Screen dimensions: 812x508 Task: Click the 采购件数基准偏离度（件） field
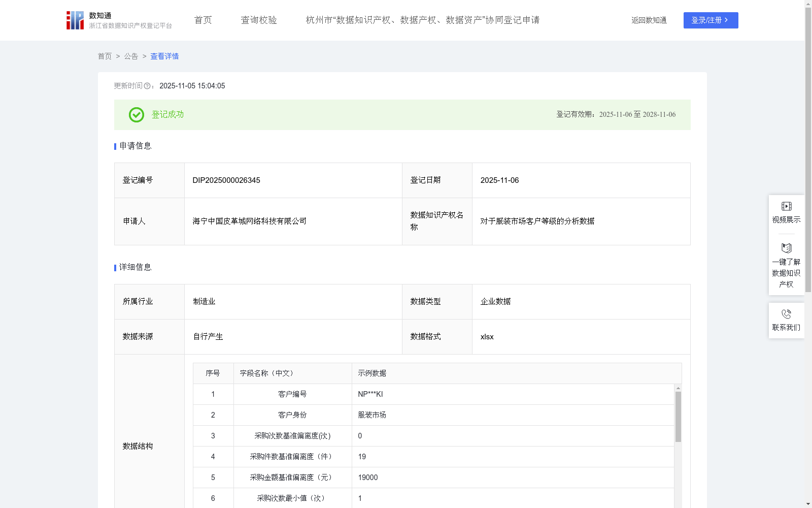click(292, 457)
